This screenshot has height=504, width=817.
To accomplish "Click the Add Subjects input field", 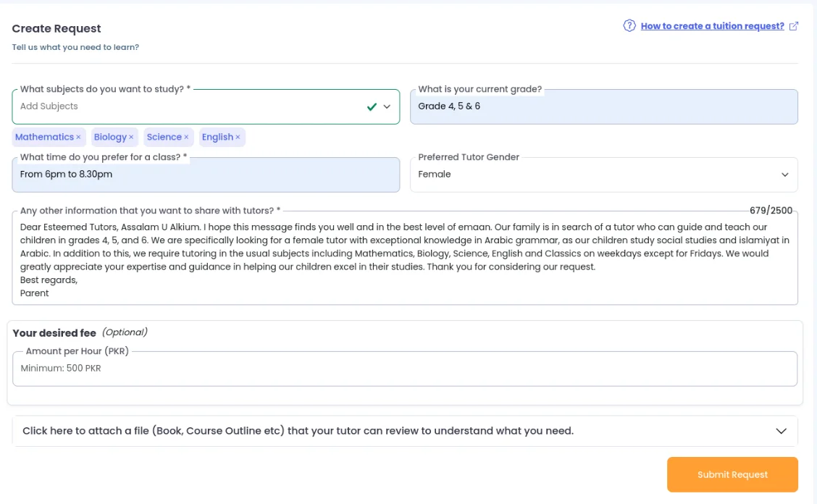I will tap(188, 106).
